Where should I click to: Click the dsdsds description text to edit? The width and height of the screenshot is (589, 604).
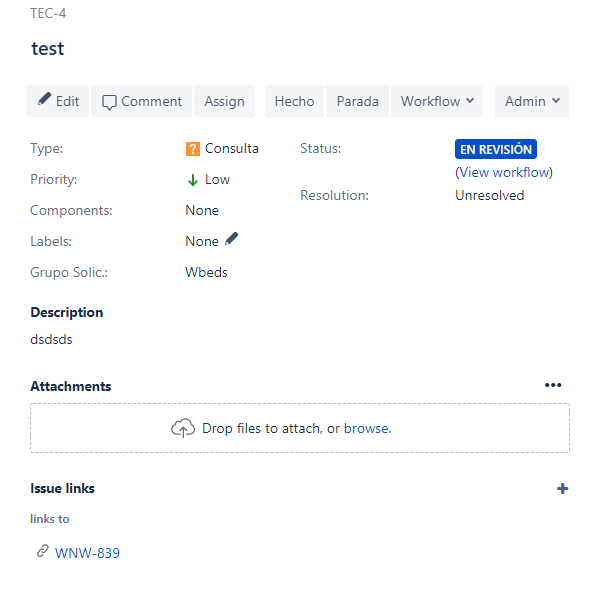tap(51, 339)
